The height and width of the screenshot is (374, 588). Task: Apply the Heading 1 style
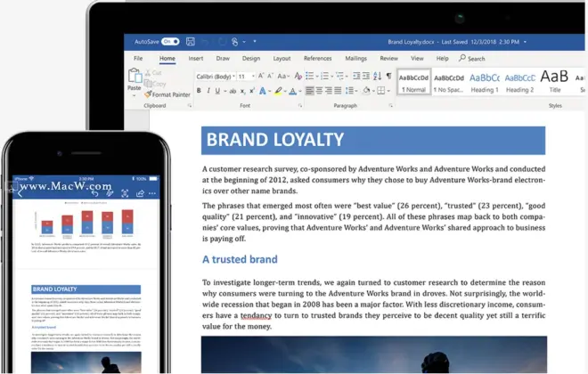485,82
